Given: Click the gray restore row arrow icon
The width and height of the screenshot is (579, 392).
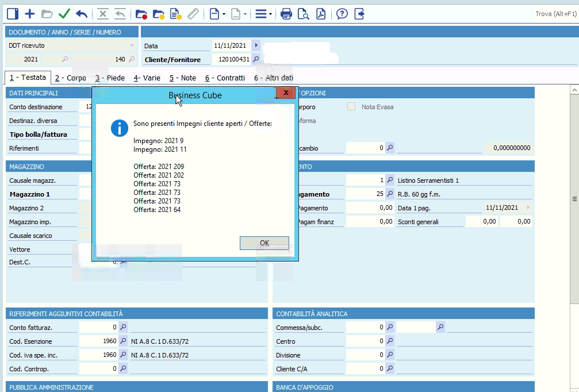Looking at the screenshot, I should [120, 14].
